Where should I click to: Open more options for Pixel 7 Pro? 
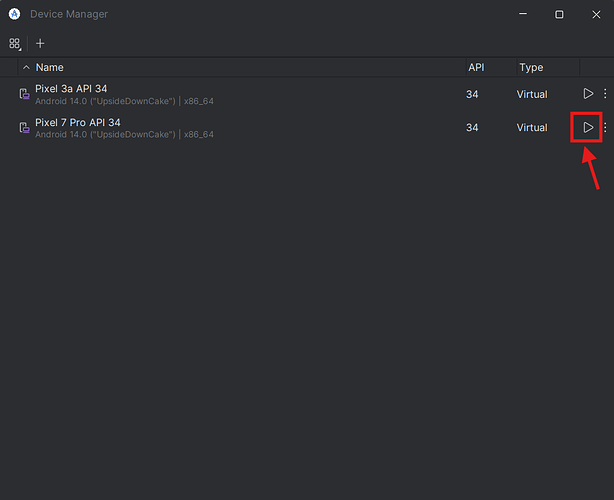[605, 128]
